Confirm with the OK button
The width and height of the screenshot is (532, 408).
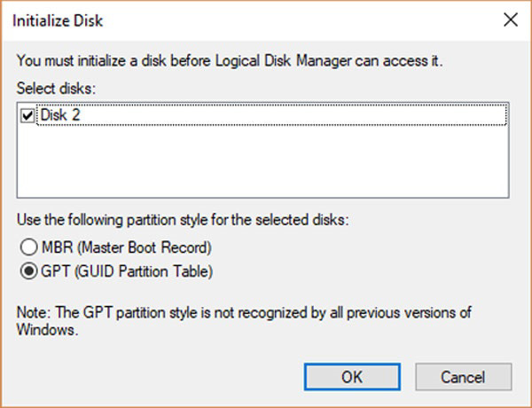[352, 376]
